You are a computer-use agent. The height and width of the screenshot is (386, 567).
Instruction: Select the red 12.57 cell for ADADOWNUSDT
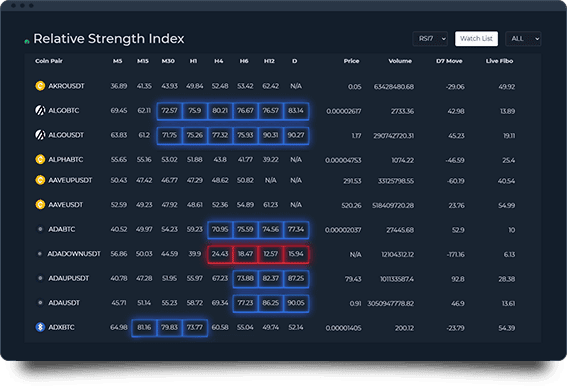point(271,254)
